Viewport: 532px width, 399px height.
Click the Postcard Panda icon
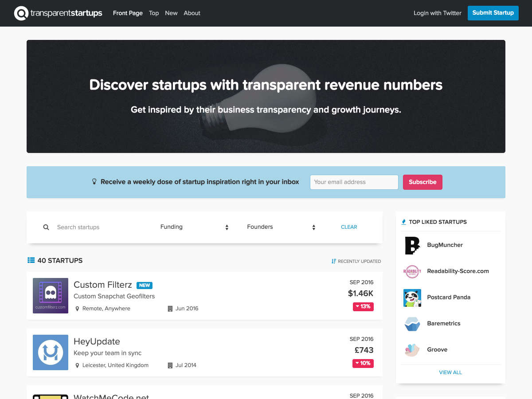click(x=412, y=297)
